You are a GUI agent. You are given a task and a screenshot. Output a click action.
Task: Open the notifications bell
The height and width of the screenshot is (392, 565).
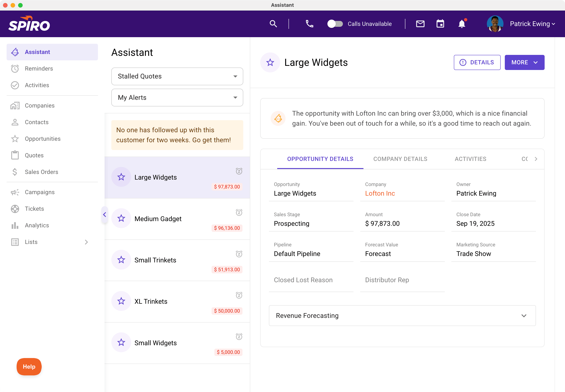coord(462,24)
